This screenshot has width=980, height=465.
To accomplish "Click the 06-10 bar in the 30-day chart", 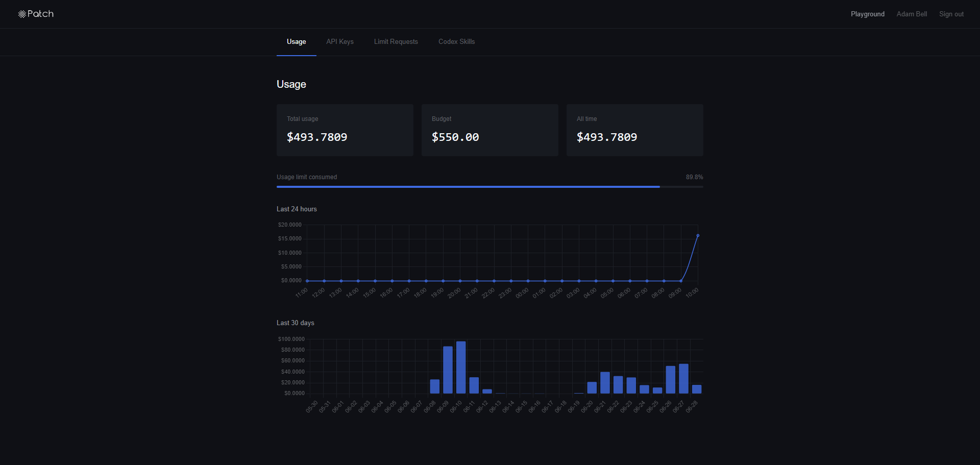I will point(461,368).
